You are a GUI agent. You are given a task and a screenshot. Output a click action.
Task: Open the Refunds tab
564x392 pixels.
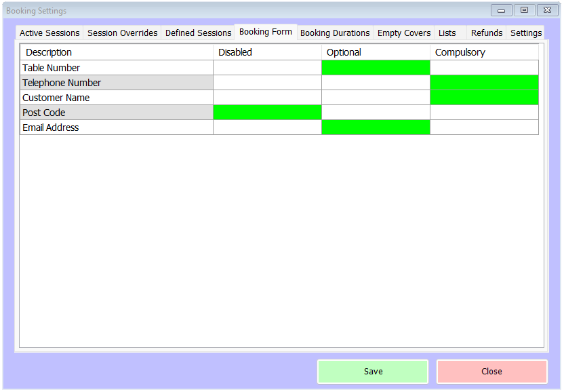487,33
